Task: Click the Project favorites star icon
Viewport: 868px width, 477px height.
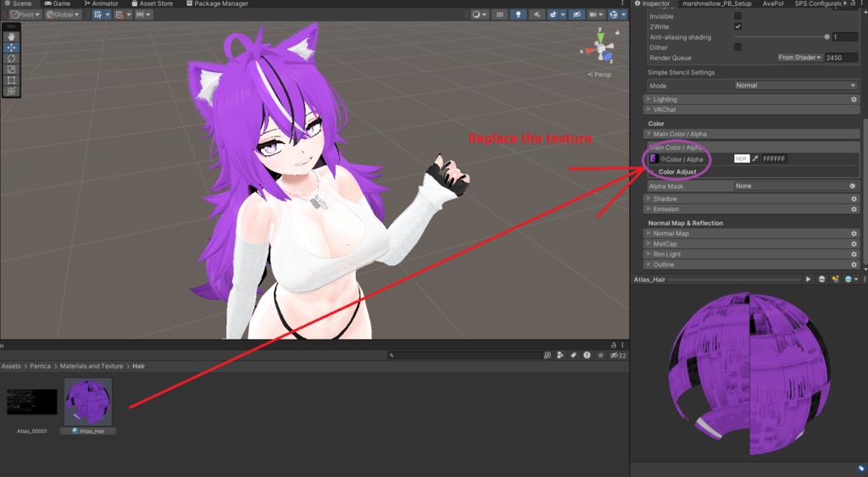Action: click(600, 355)
